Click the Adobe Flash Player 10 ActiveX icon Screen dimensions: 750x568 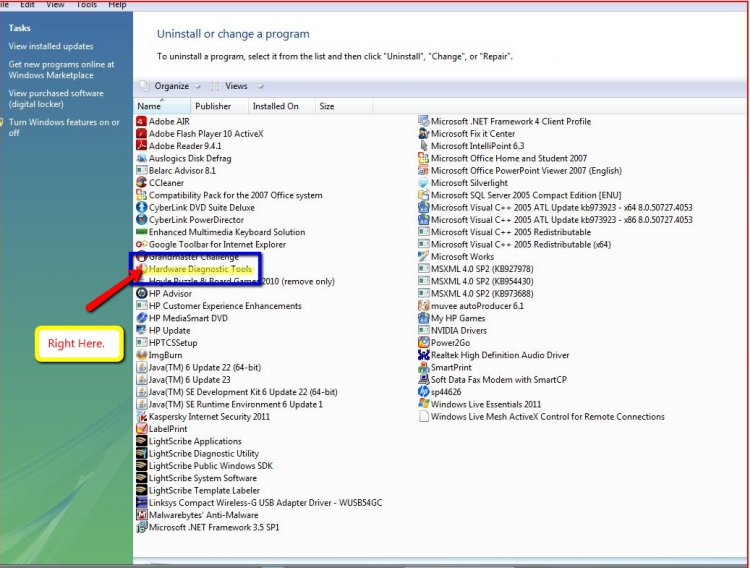coord(141,134)
